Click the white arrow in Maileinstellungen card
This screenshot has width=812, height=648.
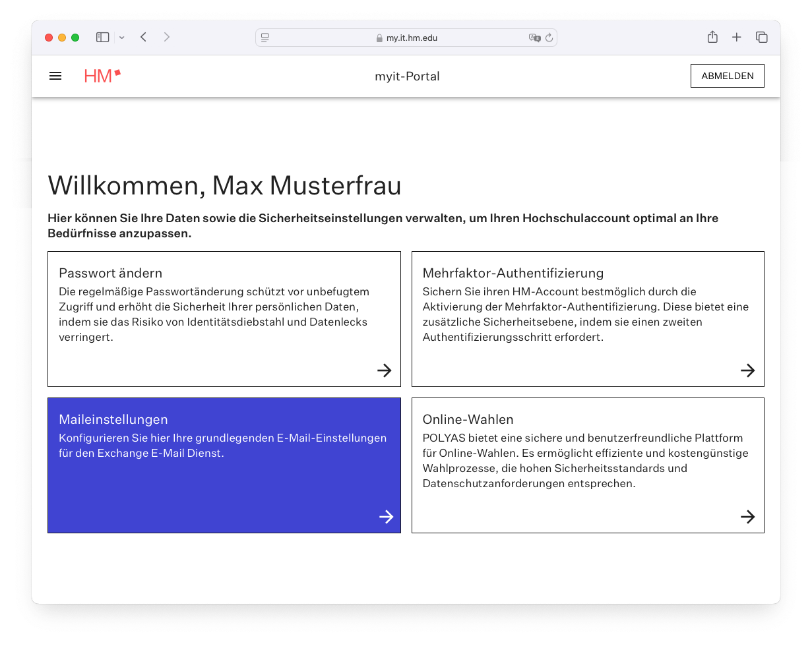386,517
